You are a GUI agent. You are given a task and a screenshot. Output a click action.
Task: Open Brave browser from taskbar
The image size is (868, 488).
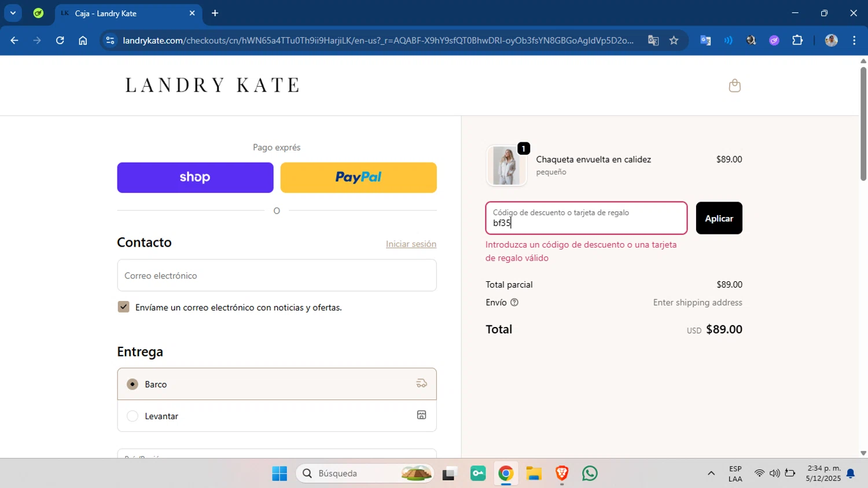coord(561,474)
